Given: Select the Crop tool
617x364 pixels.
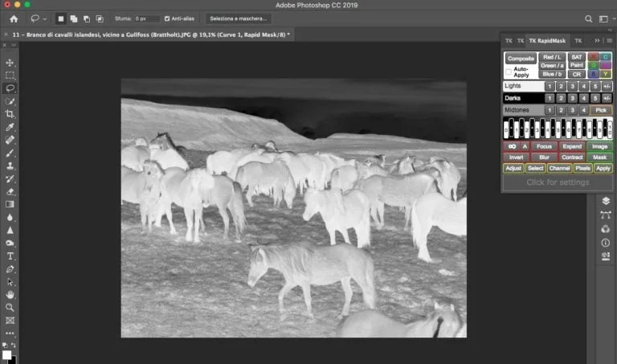Looking at the screenshot, I should click(10, 114).
